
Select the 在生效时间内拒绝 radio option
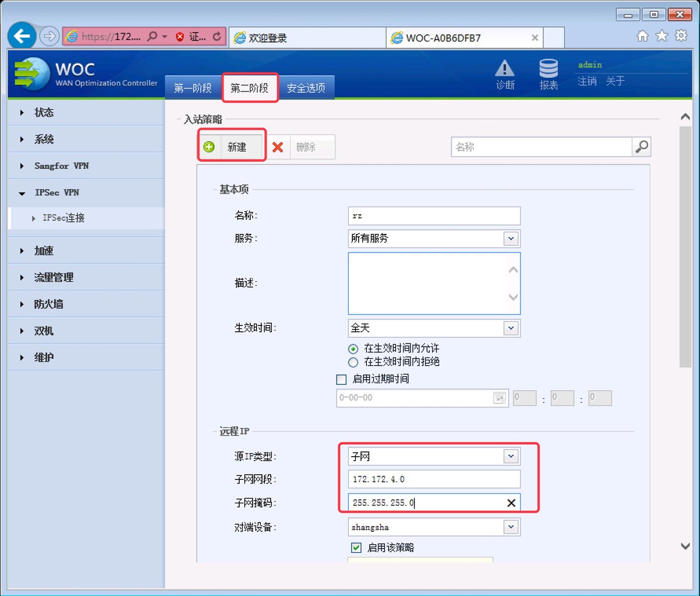tap(353, 362)
